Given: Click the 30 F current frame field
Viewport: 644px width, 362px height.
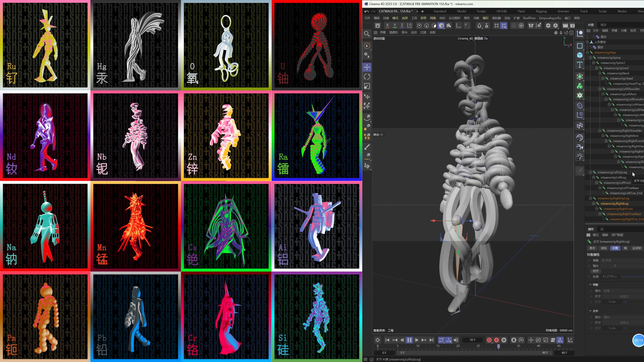Looking at the screenshot, I should click(x=472, y=340).
